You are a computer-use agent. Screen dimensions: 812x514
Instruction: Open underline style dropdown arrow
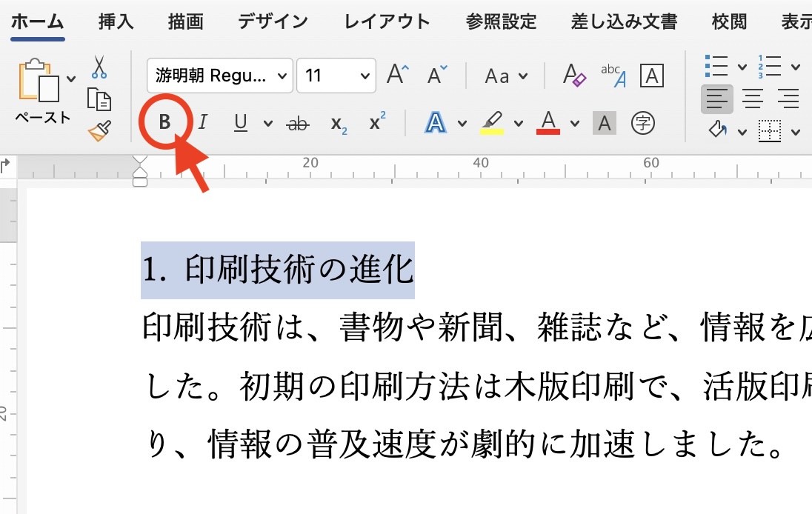tap(267, 123)
